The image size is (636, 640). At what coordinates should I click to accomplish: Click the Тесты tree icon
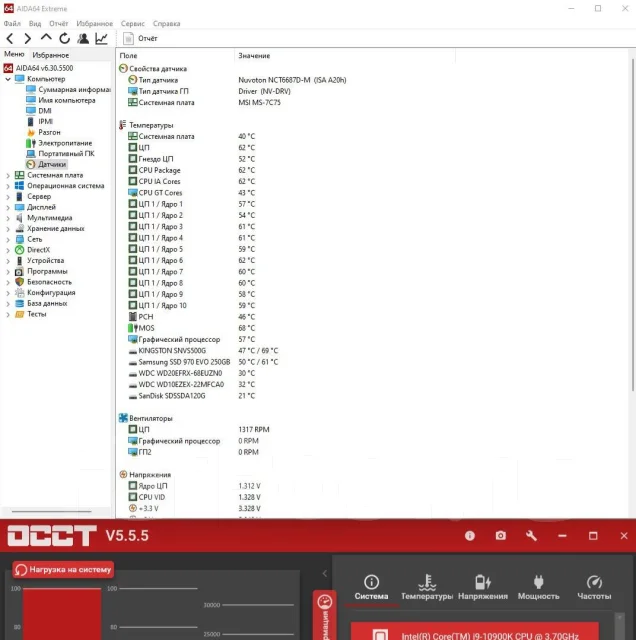19,314
